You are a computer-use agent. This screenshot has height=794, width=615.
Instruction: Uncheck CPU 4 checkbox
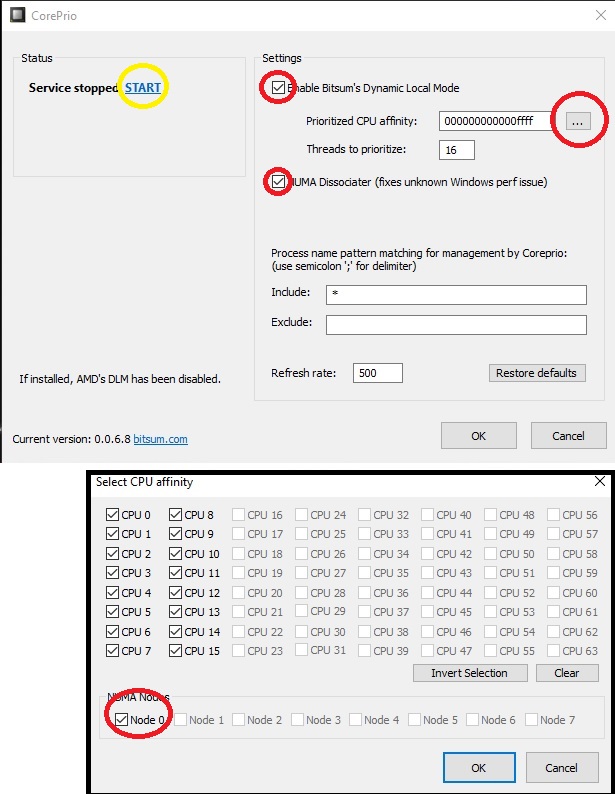point(112,592)
